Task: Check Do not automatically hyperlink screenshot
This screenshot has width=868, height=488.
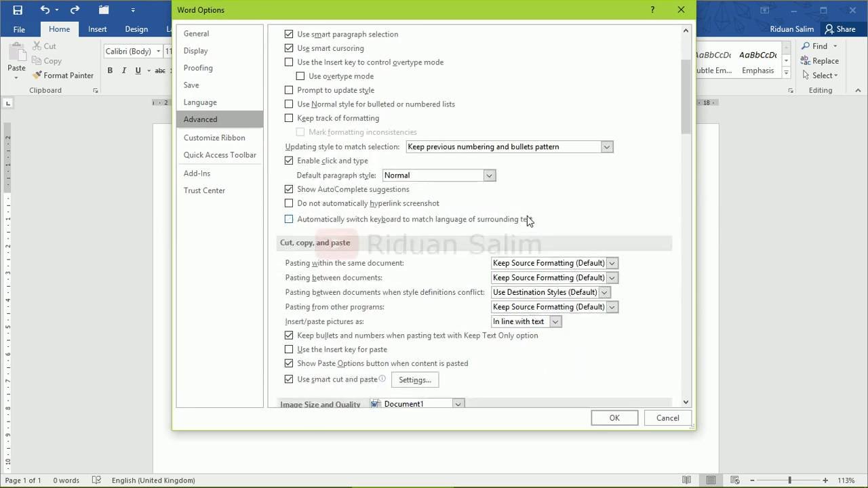Action: point(289,203)
